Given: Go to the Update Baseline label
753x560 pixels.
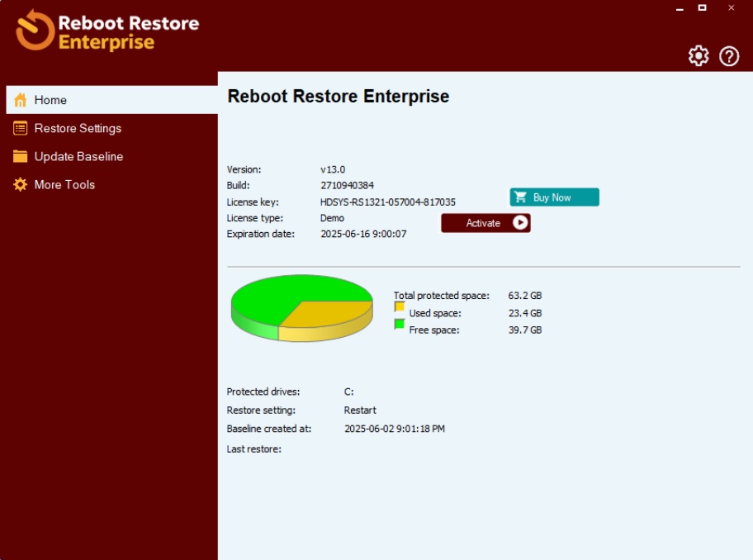Looking at the screenshot, I should 78,156.
